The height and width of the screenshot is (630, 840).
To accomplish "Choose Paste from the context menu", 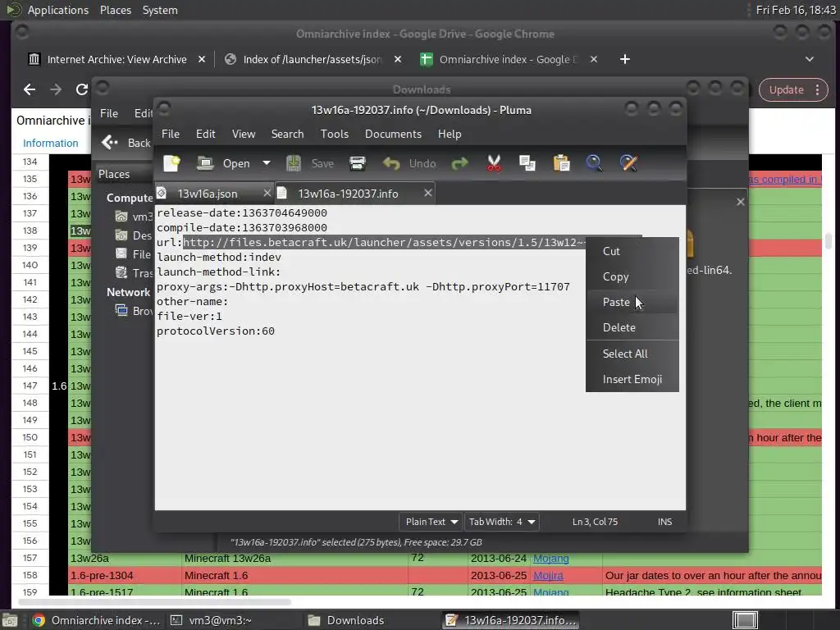I will (632, 302).
